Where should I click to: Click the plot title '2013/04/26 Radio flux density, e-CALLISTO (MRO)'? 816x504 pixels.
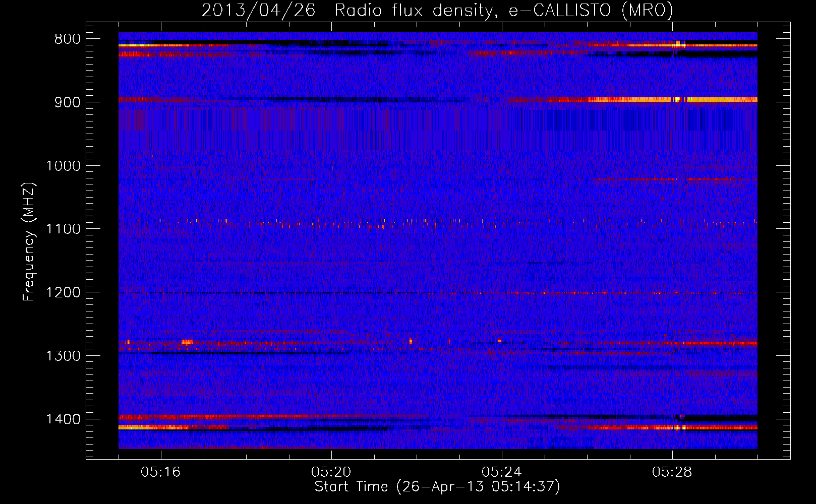coord(437,10)
